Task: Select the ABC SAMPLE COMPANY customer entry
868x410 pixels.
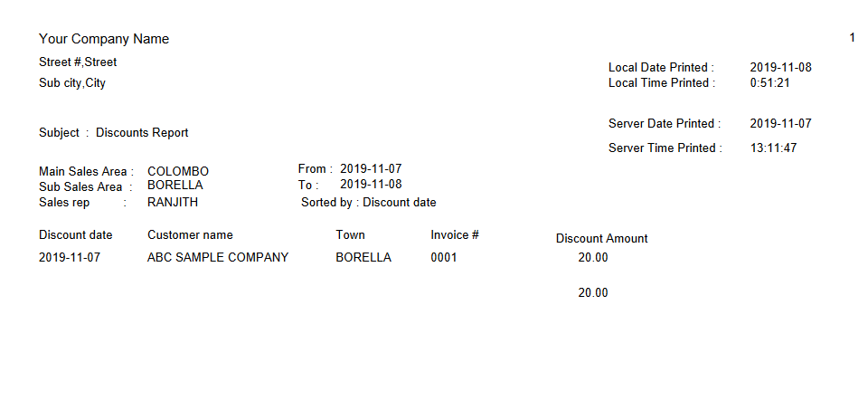Action: [x=218, y=258]
